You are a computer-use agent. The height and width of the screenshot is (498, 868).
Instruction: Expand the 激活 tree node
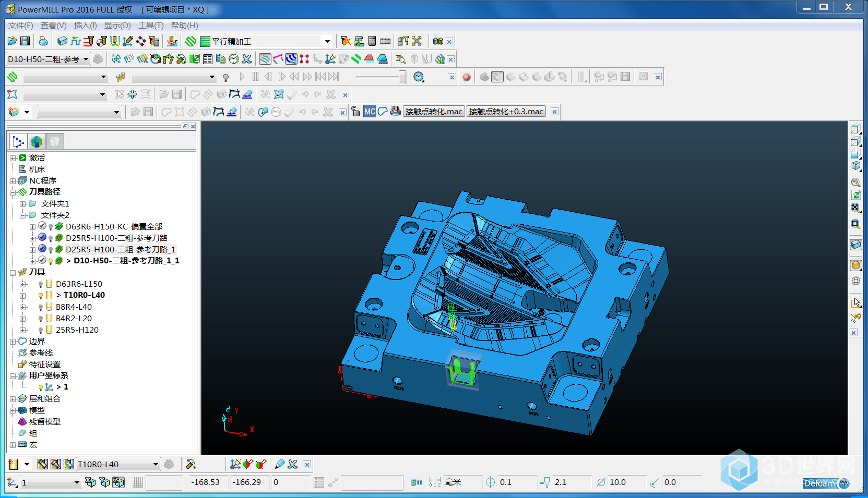[13, 158]
